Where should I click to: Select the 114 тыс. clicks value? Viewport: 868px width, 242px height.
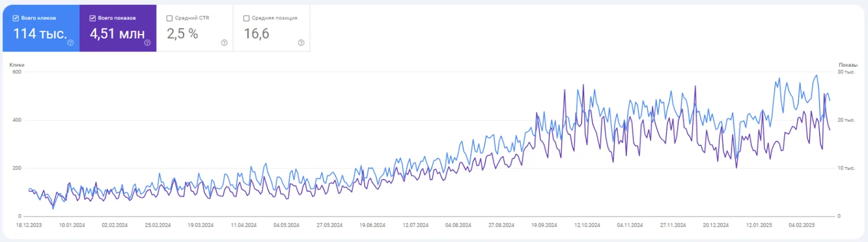[x=40, y=34]
